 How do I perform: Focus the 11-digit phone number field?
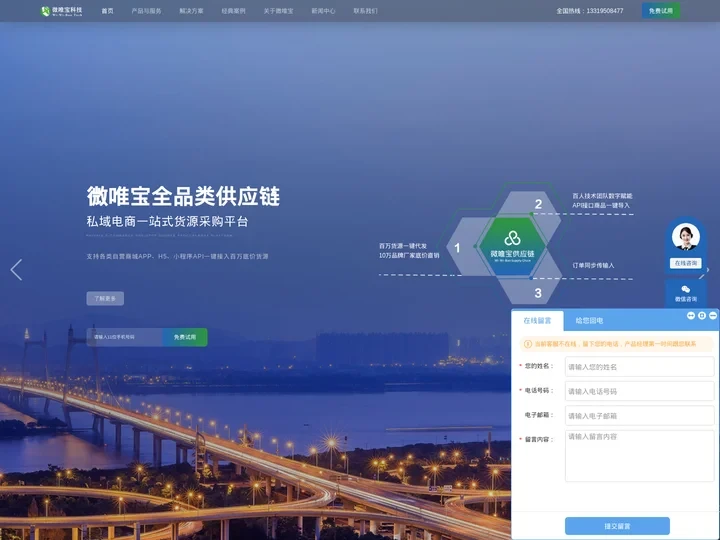pyautogui.click(x=124, y=337)
